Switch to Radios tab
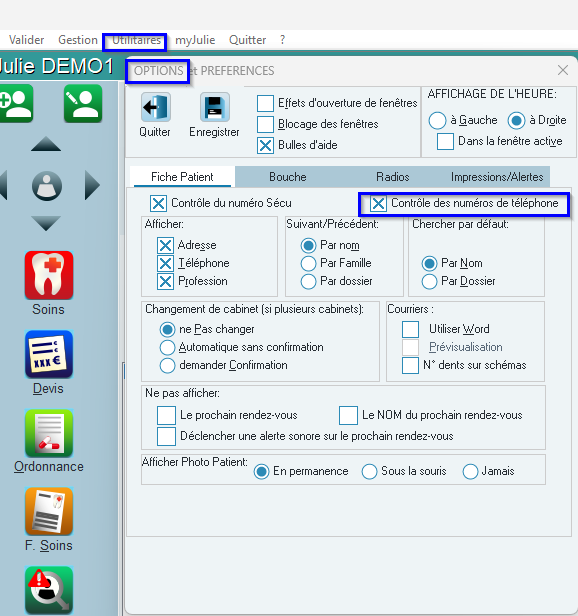578x616 pixels. (x=393, y=177)
